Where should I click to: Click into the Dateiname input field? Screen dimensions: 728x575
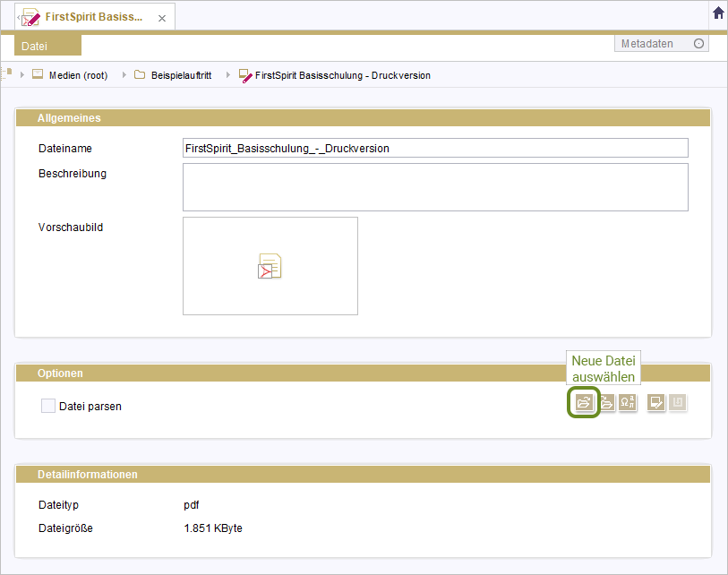point(435,148)
